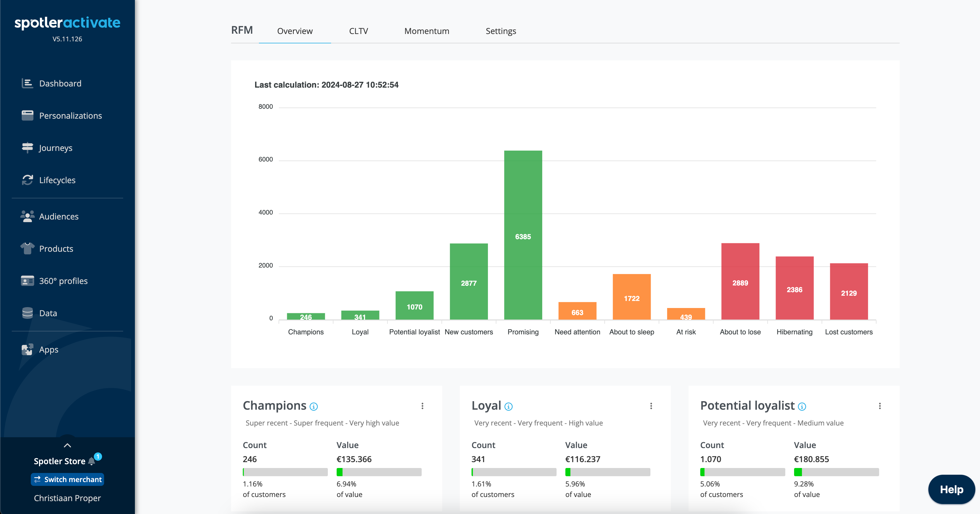Click the info icon beside Loyal
Screen dimensions: 980x514
pyautogui.click(x=508, y=407)
